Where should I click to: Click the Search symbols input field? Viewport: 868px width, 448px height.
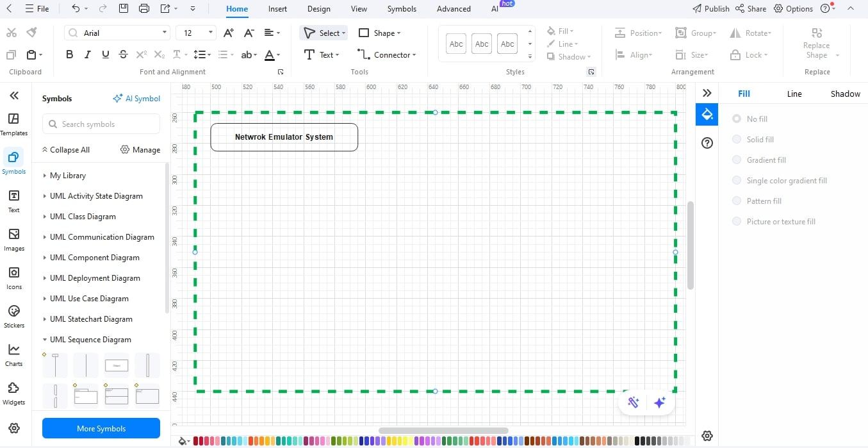(101, 124)
